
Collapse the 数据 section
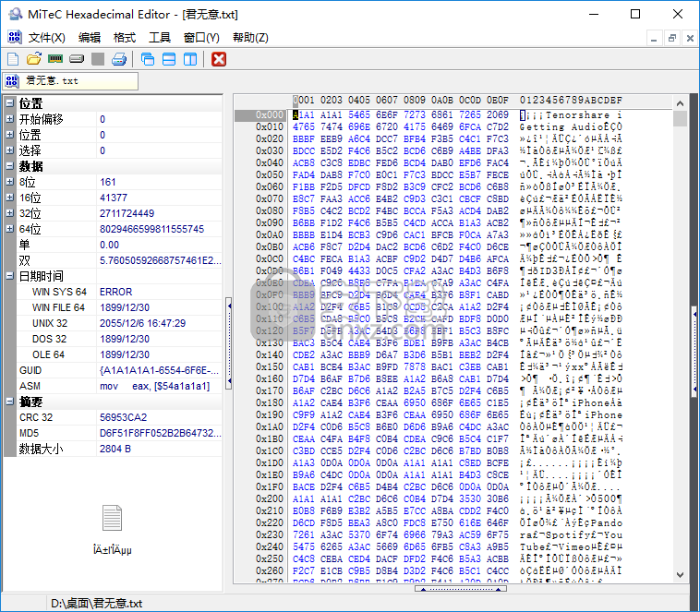10,166
